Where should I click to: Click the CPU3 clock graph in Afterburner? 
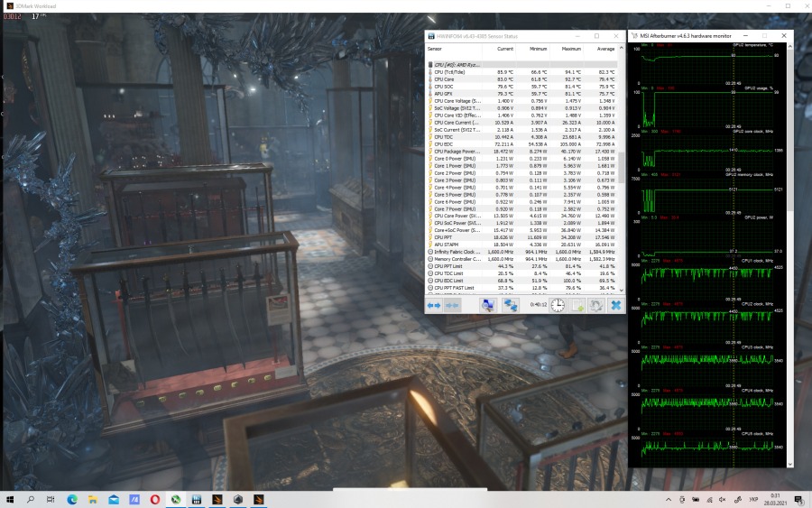(706, 366)
